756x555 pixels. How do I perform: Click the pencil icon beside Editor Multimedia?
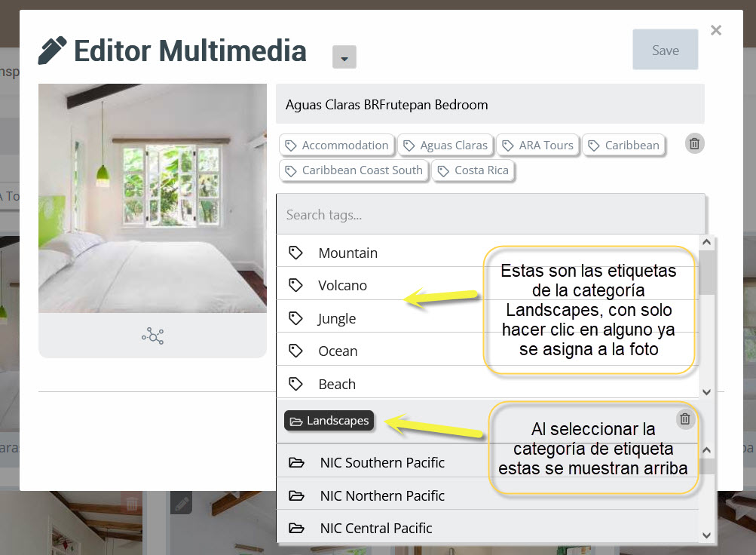pos(52,51)
